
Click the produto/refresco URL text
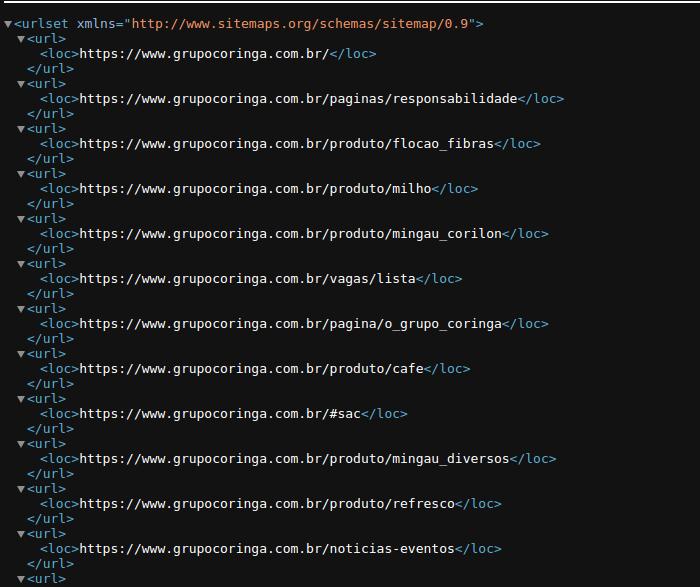tap(267, 504)
